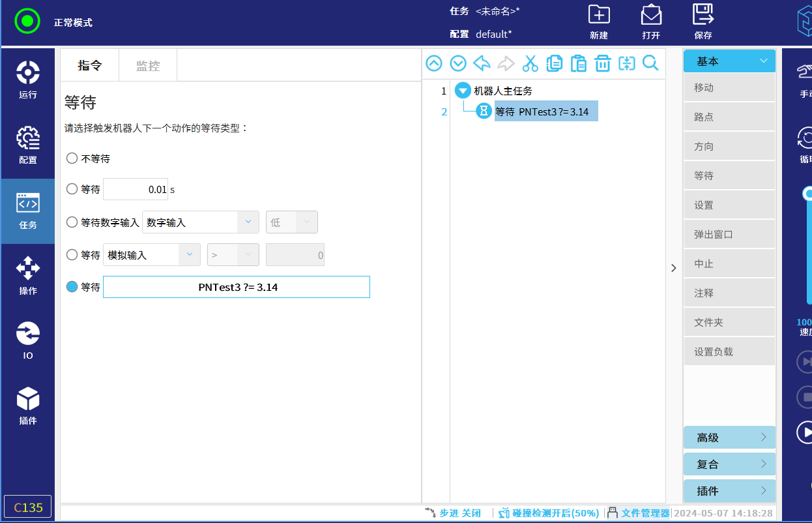Select the 不等待 radio option
Screen dimensions: 812x523
(72, 158)
